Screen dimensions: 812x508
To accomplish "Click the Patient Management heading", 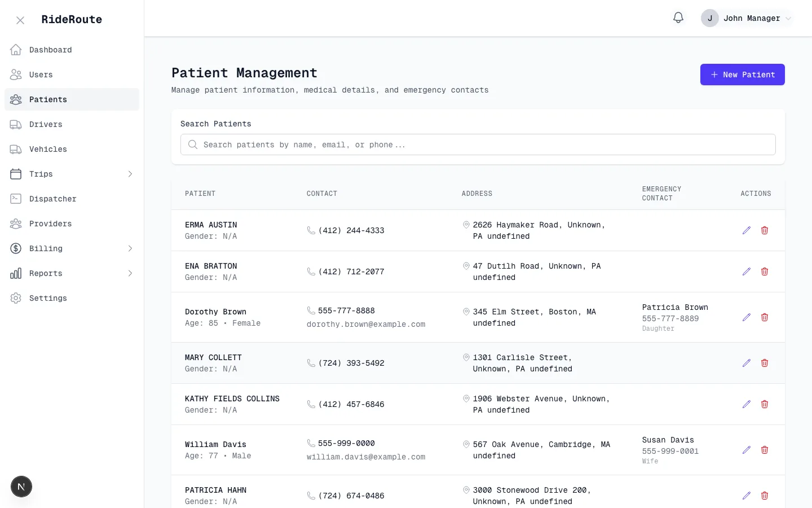I will click(x=244, y=73).
